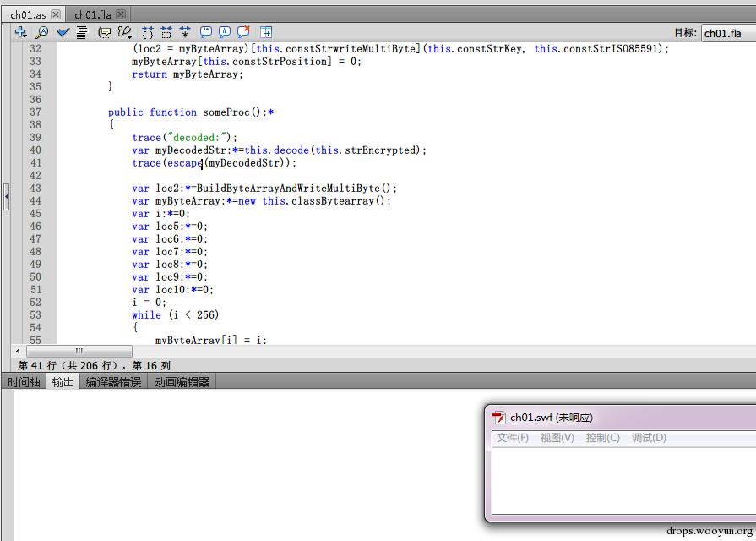The width and height of the screenshot is (756, 541).
Task: Expand the collapsed left side panel handle
Action: pos(6,196)
